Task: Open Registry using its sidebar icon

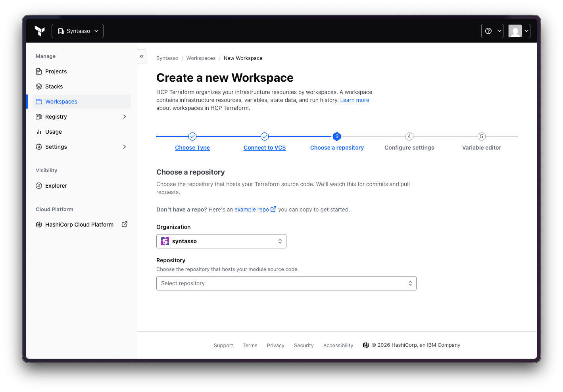Action: click(x=39, y=116)
